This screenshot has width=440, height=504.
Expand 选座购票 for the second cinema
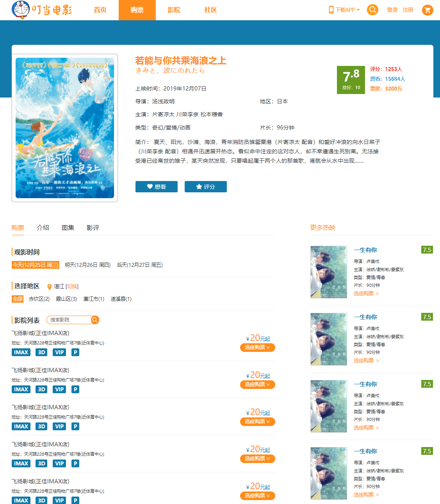tap(258, 384)
